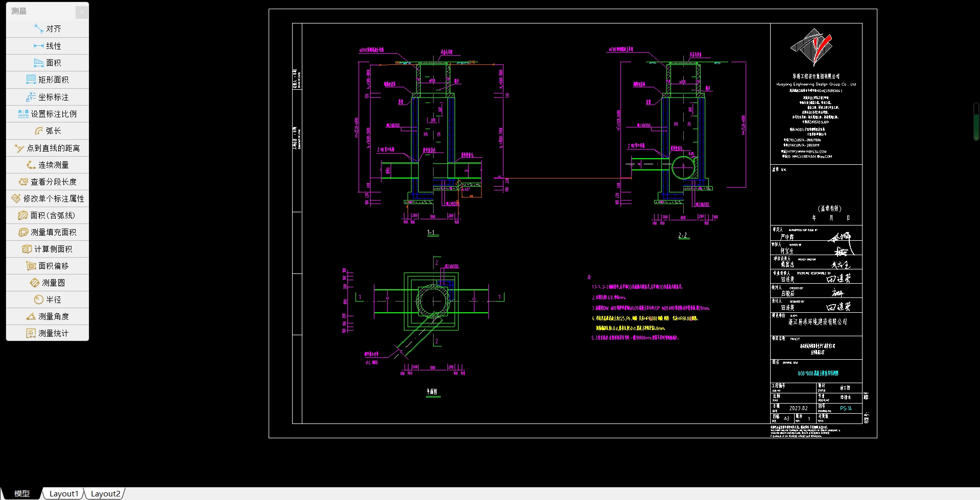Select the 对齐 aligned measurement tool
This screenshot has width=980, height=500.
click(x=47, y=29)
